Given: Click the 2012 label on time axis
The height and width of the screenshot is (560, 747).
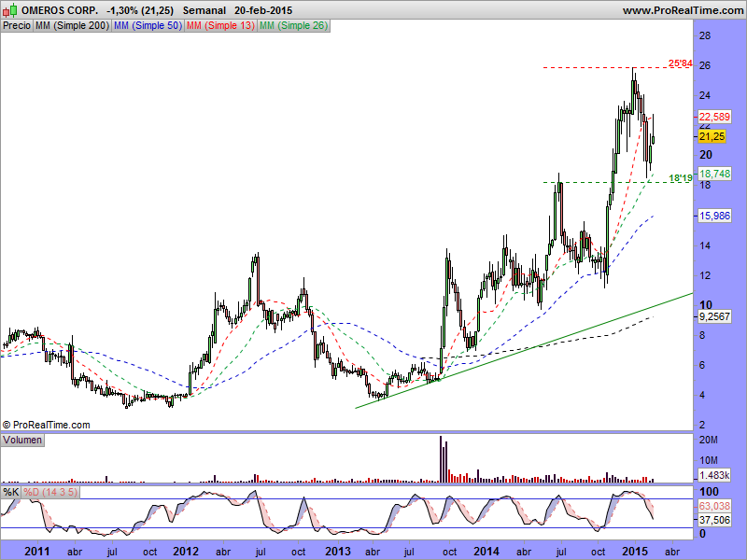Looking at the screenshot, I should [x=185, y=552].
